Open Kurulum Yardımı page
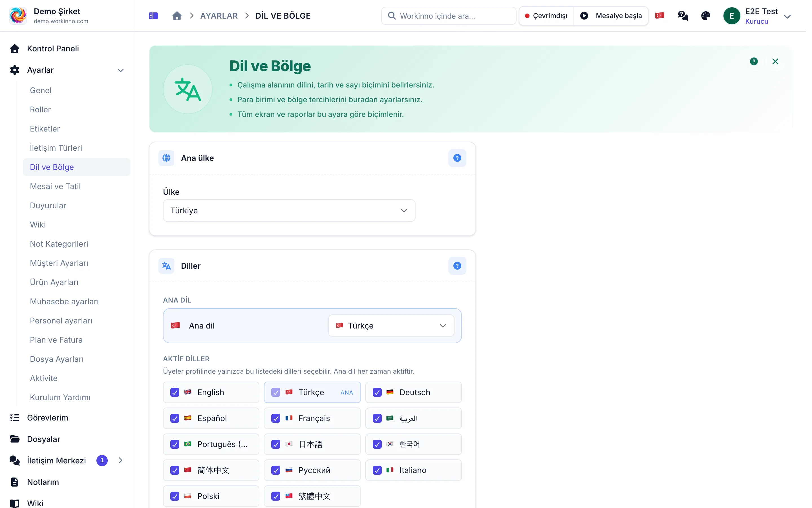Image resolution: width=812 pixels, height=508 pixels. [60, 397]
